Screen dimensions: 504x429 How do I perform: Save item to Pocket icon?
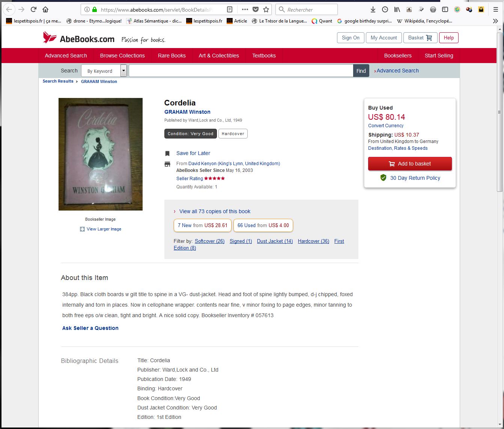point(256,9)
